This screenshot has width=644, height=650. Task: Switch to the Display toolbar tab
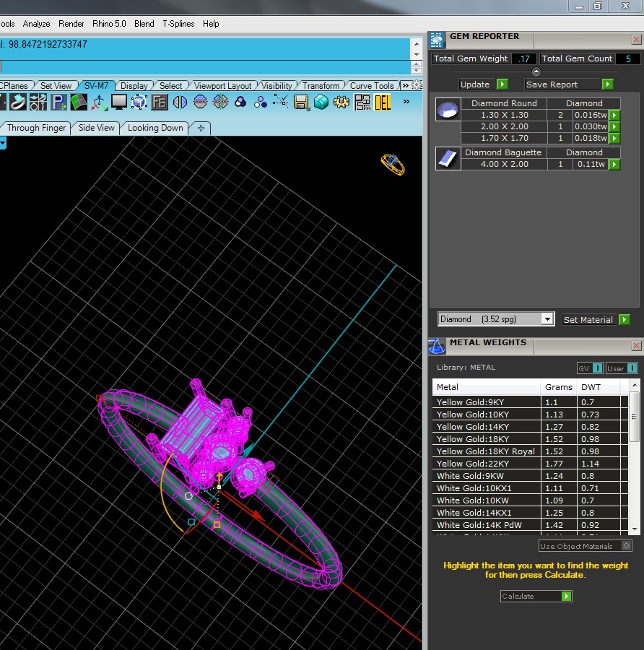(x=134, y=86)
